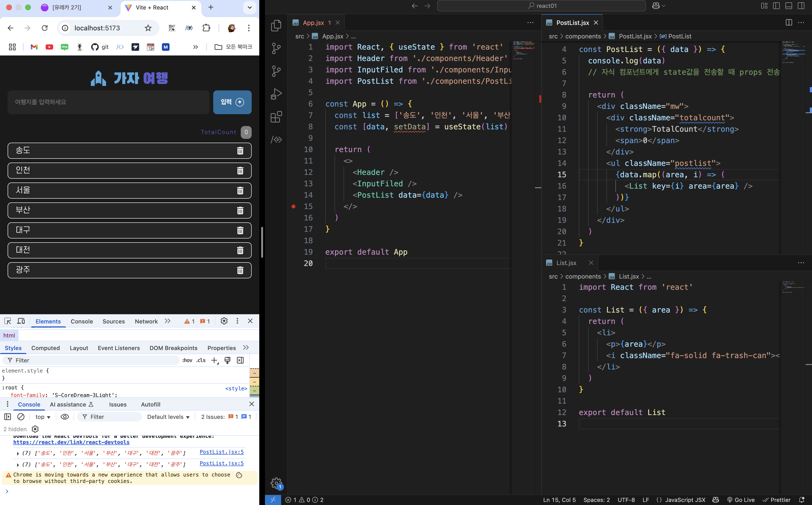Reload the localhost page in Chrome

44,28
